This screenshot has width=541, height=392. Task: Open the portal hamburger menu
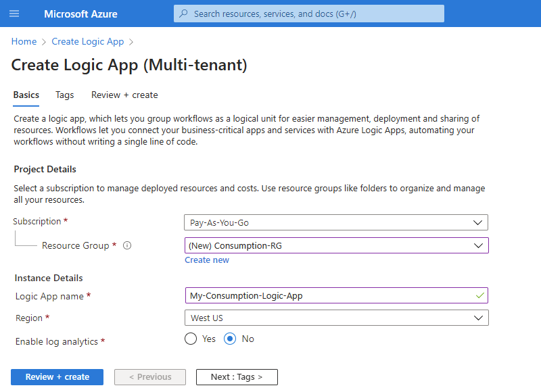coord(14,14)
